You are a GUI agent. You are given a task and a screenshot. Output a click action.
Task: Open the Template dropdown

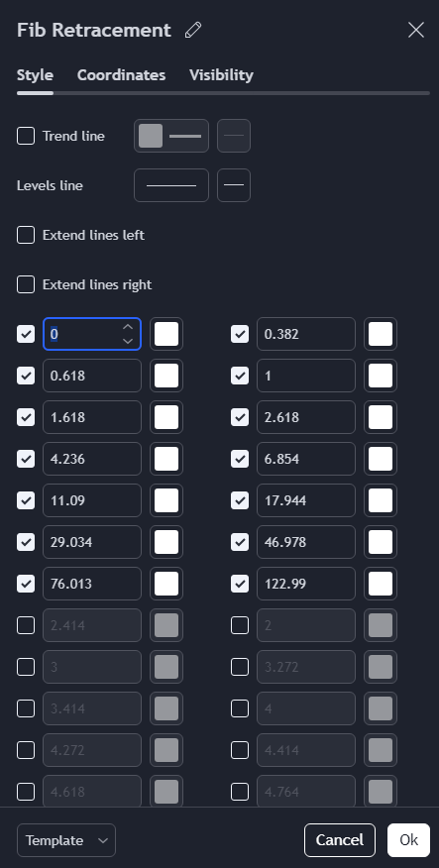[x=66, y=840]
